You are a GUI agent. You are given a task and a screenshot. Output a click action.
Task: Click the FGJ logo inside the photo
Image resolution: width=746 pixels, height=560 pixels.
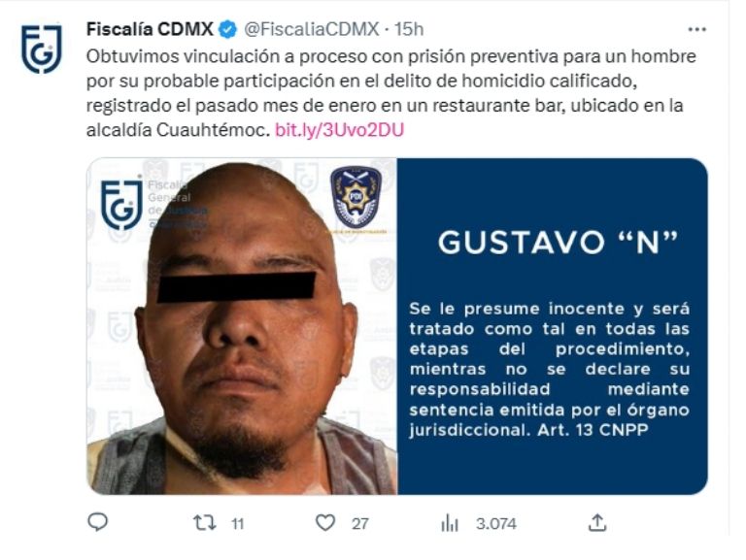[121, 204]
